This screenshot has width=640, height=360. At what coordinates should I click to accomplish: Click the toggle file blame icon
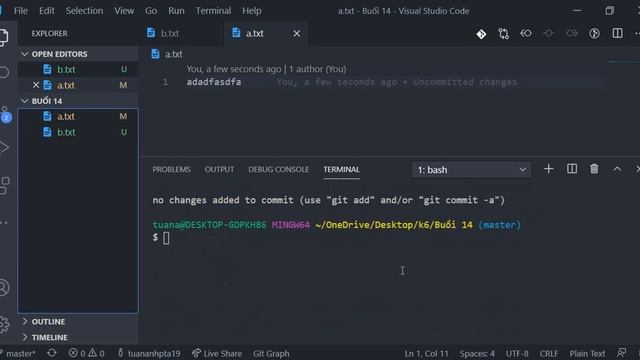(594, 33)
